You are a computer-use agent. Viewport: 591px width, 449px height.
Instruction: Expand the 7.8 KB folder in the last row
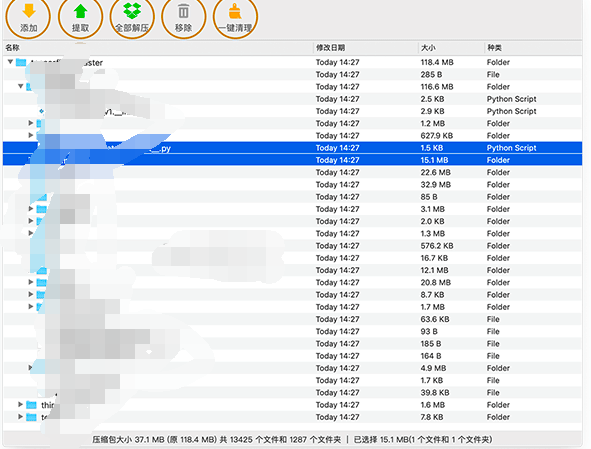tap(20, 417)
